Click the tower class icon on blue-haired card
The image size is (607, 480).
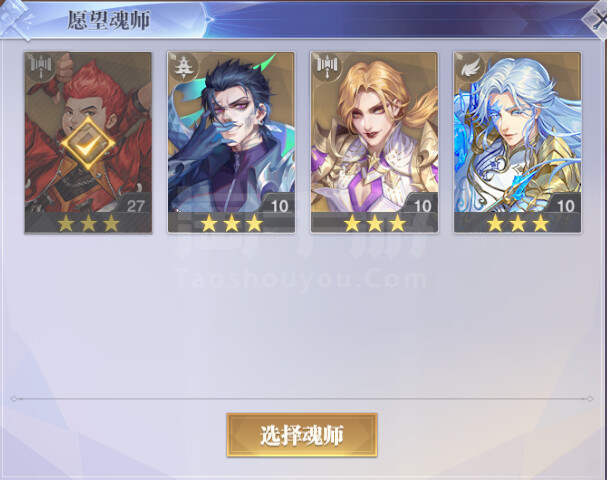point(182,67)
